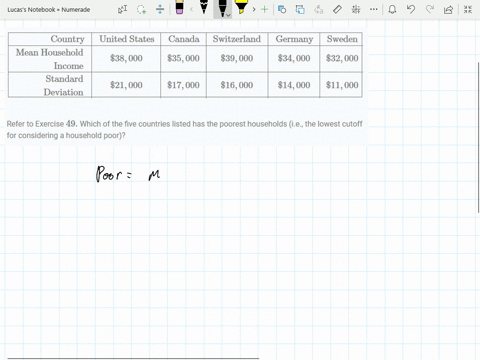Click the Refer to Exercise 49 question text

coord(184,129)
